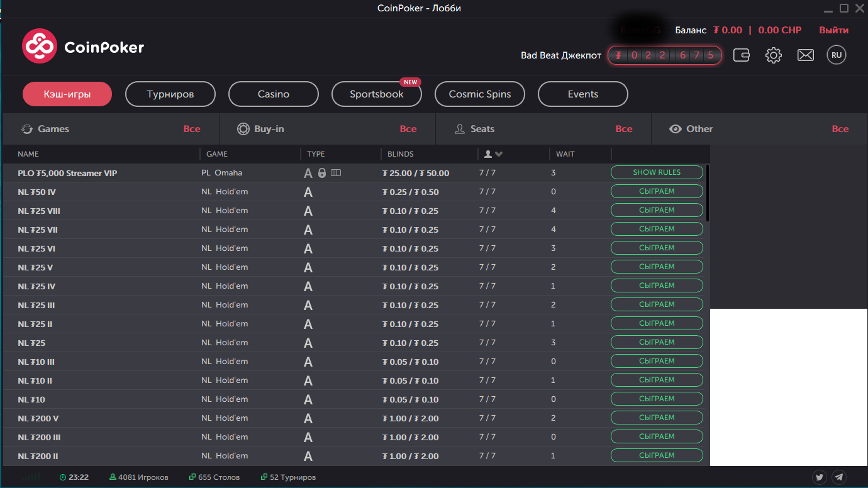Sort by the WAIT column header

click(x=565, y=154)
